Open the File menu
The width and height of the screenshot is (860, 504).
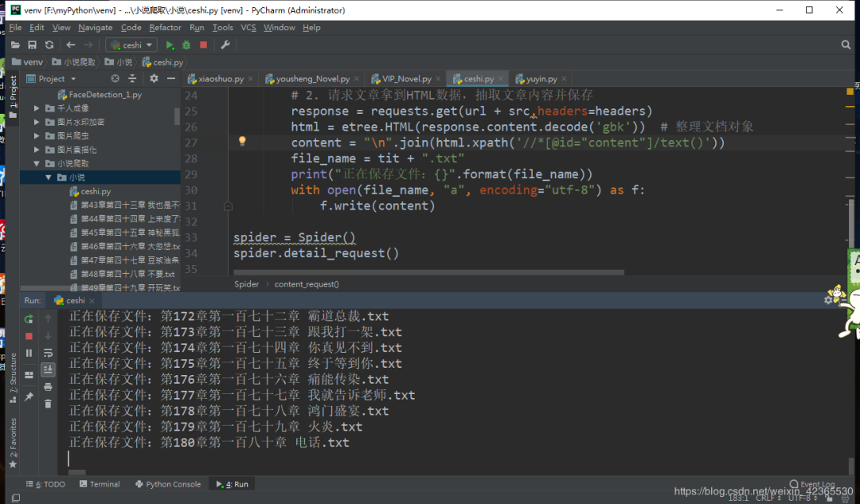[x=15, y=27]
